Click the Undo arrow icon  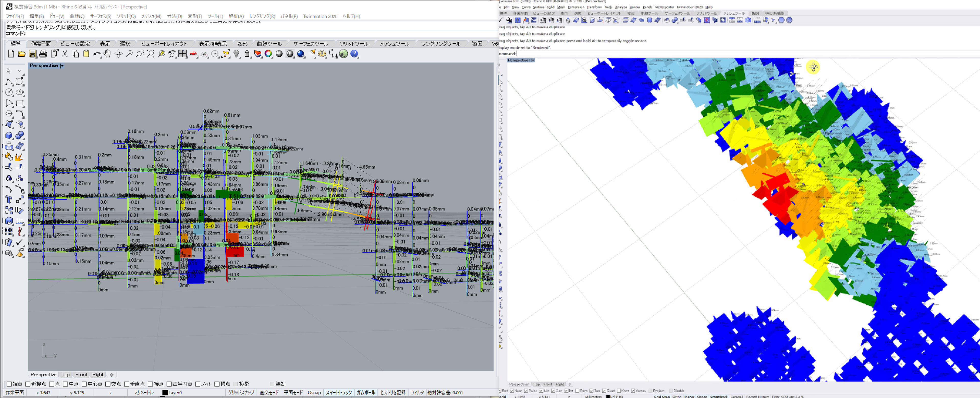click(97, 54)
